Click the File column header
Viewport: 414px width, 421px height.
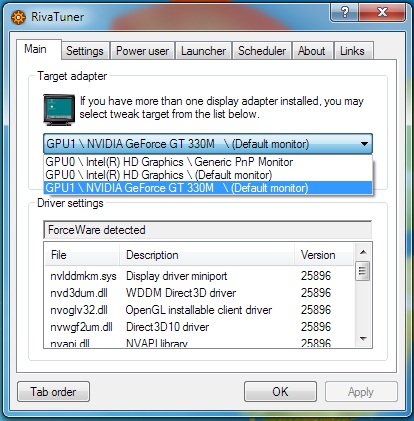click(x=82, y=255)
